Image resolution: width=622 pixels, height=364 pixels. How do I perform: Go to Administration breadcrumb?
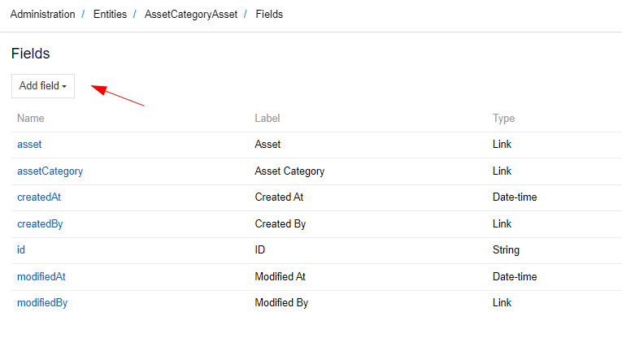42,15
